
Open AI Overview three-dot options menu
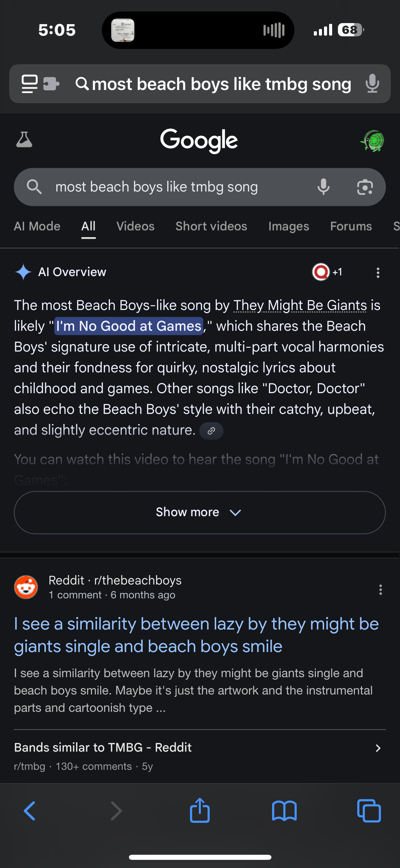(x=378, y=273)
